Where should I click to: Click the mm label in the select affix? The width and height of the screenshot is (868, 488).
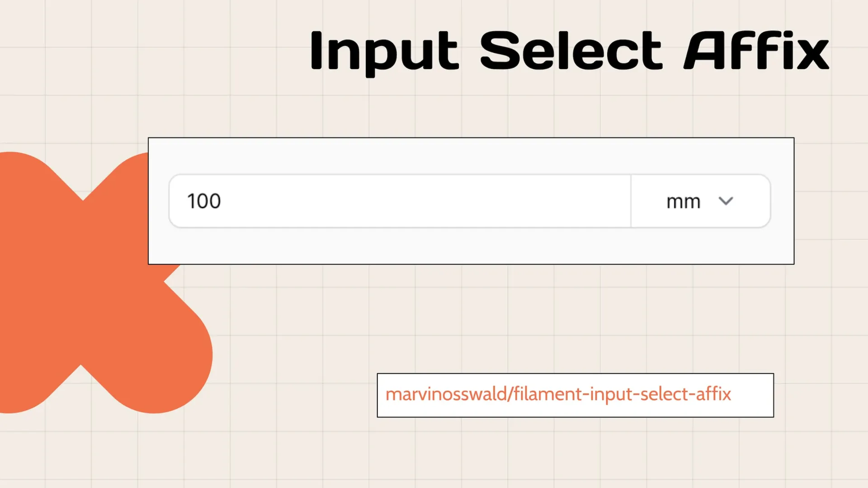click(683, 202)
